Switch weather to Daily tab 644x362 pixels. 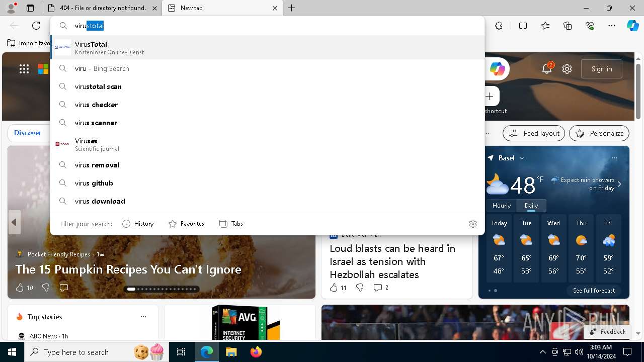pyautogui.click(x=531, y=206)
